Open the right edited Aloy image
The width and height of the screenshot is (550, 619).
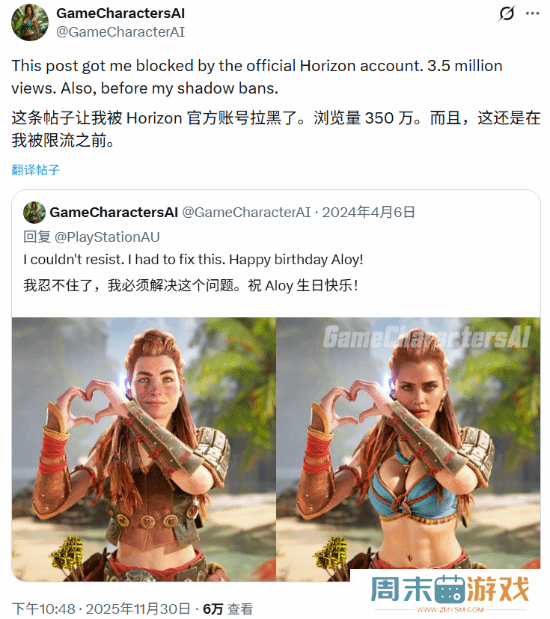coord(408,449)
